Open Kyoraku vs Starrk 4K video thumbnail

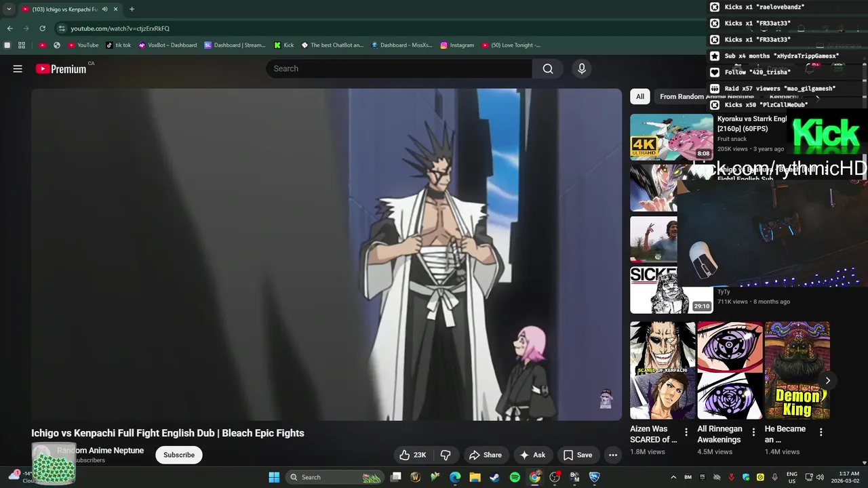(x=671, y=137)
